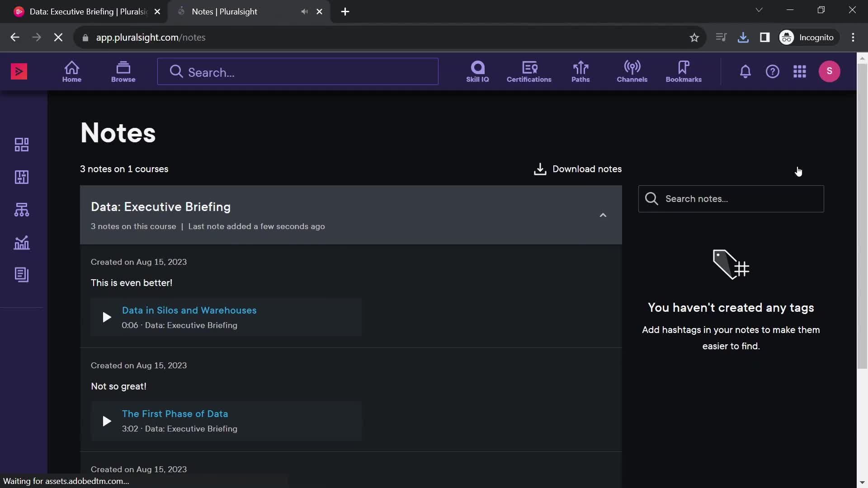View the site info lock icon

(85, 38)
